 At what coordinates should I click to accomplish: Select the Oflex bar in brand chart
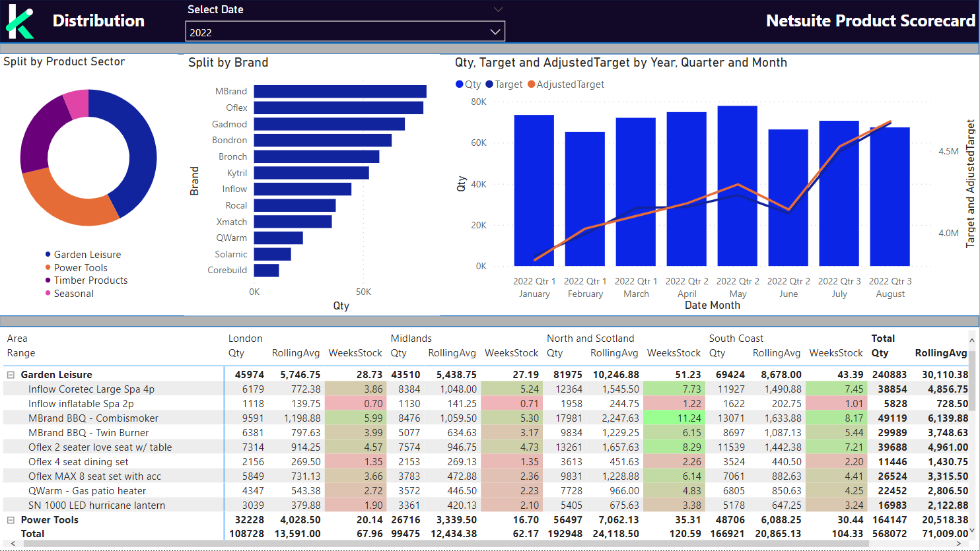click(x=339, y=108)
